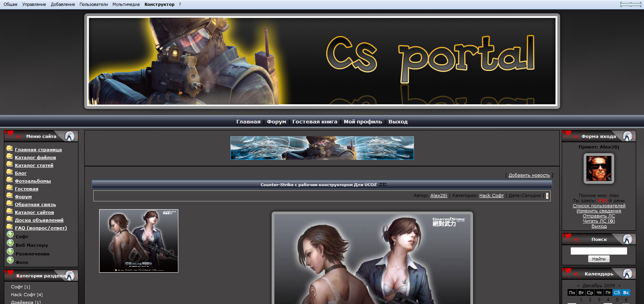Open the Каталог файлов link

[35, 157]
